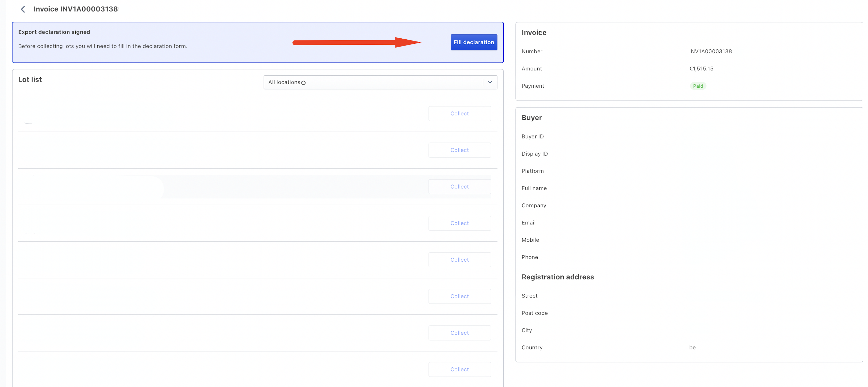Click the Lot list heading
The image size is (868, 387).
pyautogui.click(x=30, y=79)
